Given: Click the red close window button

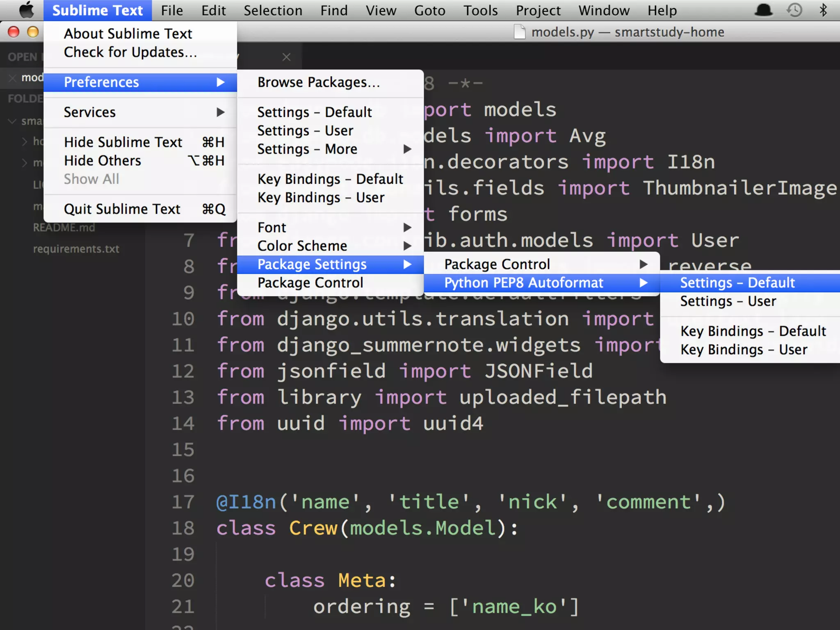Looking at the screenshot, I should (x=14, y=32).
